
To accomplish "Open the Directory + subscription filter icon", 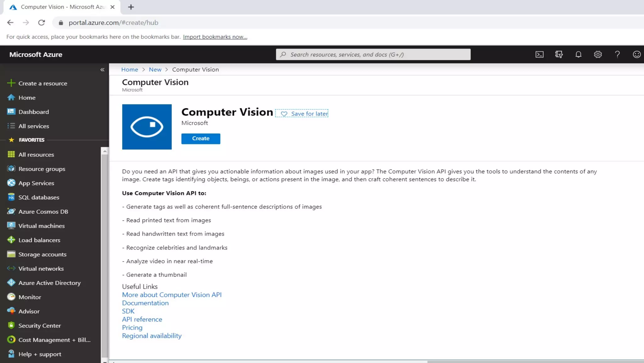I will pos(559,54).
